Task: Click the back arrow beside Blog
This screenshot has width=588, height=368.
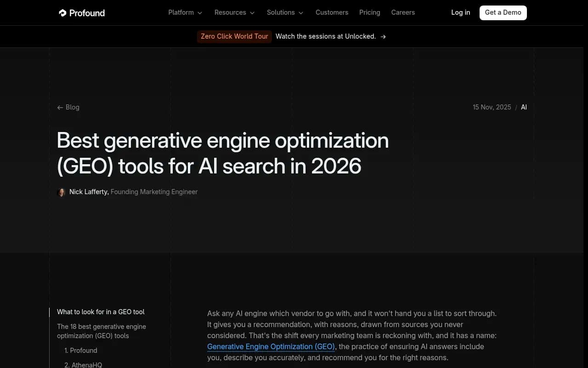Action: 60,108
